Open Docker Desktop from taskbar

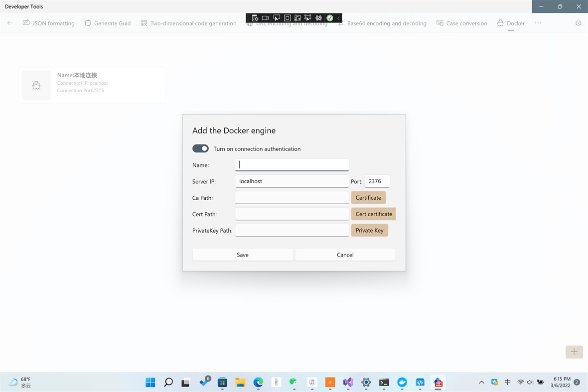point(402,382)
